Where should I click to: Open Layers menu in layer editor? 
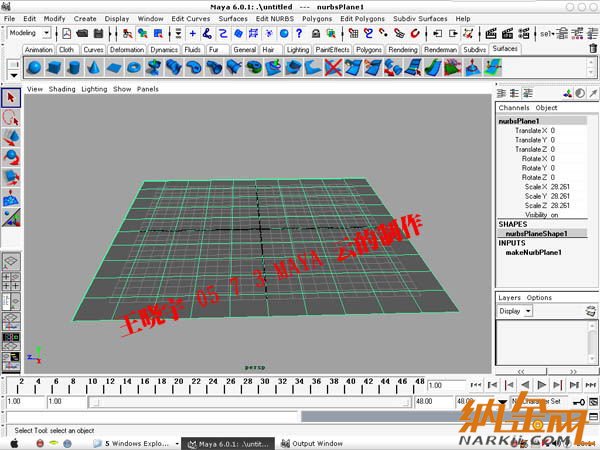point(509,298)
